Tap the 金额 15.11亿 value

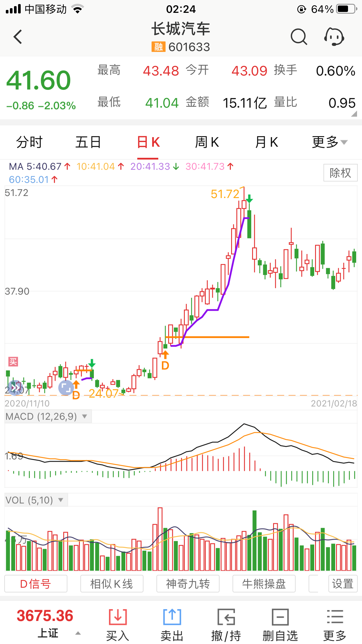pos(245,103)
